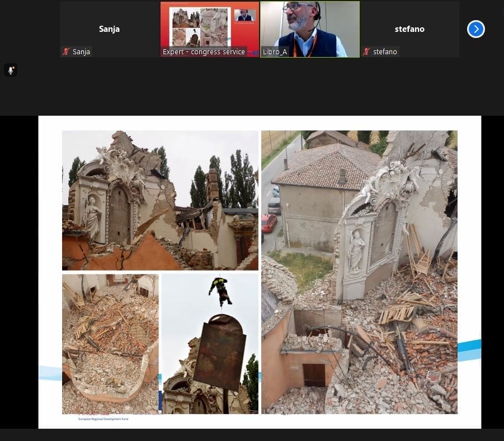
Task: Click the Libro_A name label
Action: pyautogui.click(x=275, y=52)
